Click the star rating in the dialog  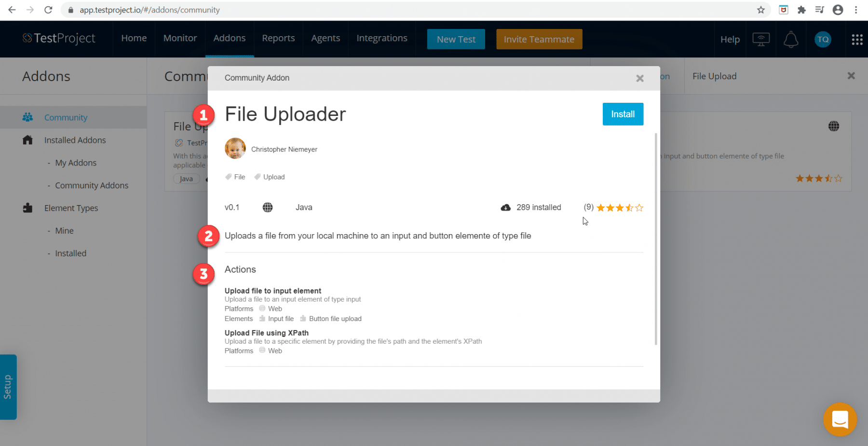[x=620, y=208]
